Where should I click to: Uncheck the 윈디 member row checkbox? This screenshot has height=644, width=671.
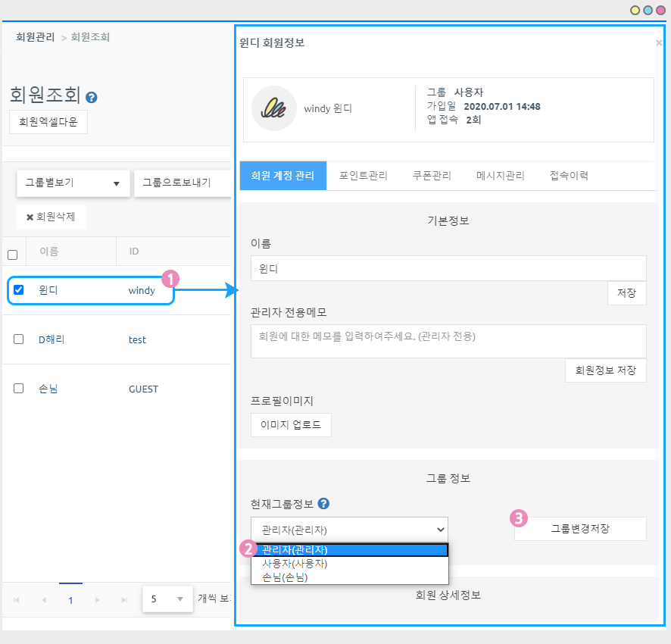coord(19,290)
